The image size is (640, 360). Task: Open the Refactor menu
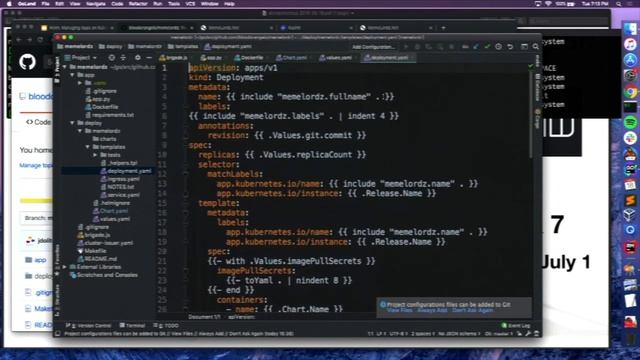(138, 4)
